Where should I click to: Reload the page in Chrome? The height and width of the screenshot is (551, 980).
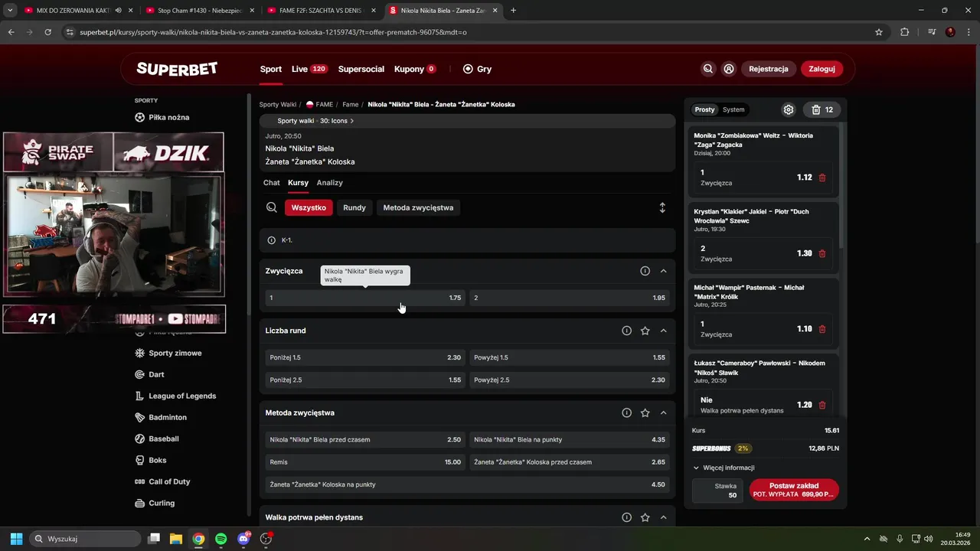click(47, 32)
